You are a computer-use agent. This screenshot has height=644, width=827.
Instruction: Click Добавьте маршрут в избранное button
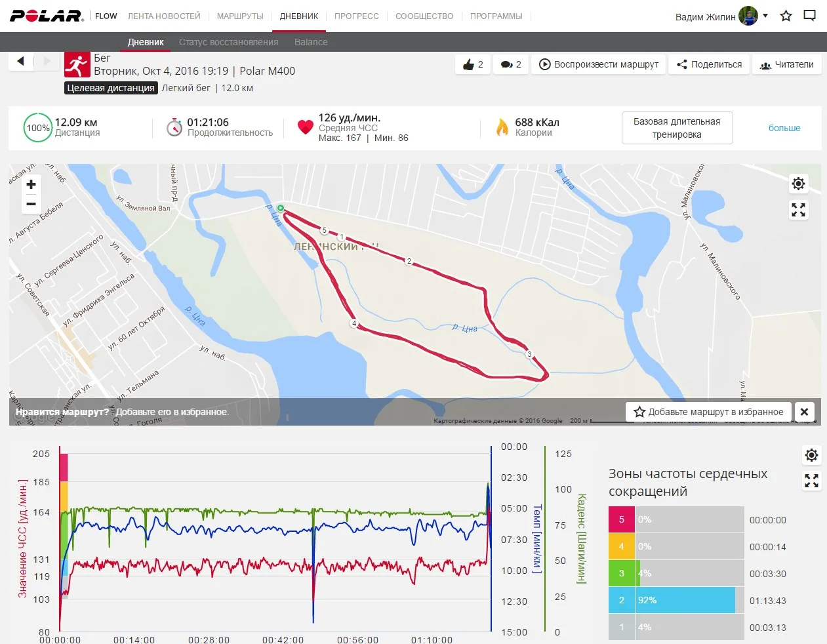tap(708, 412)
